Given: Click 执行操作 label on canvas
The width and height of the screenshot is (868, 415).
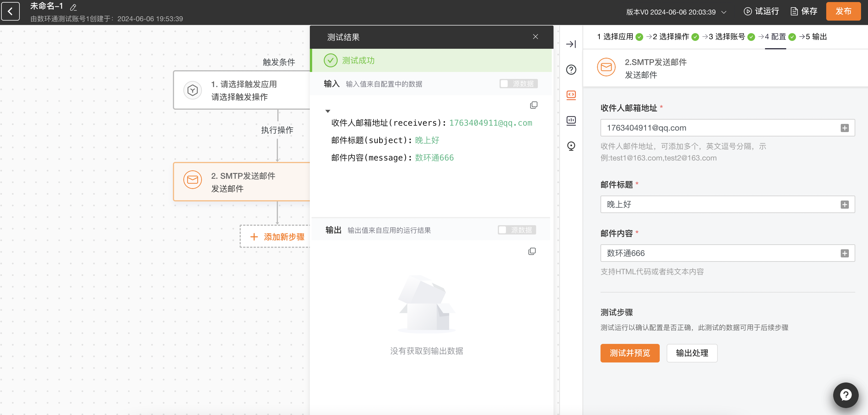Looking at the screenshot, I should (x=277, y=130).
